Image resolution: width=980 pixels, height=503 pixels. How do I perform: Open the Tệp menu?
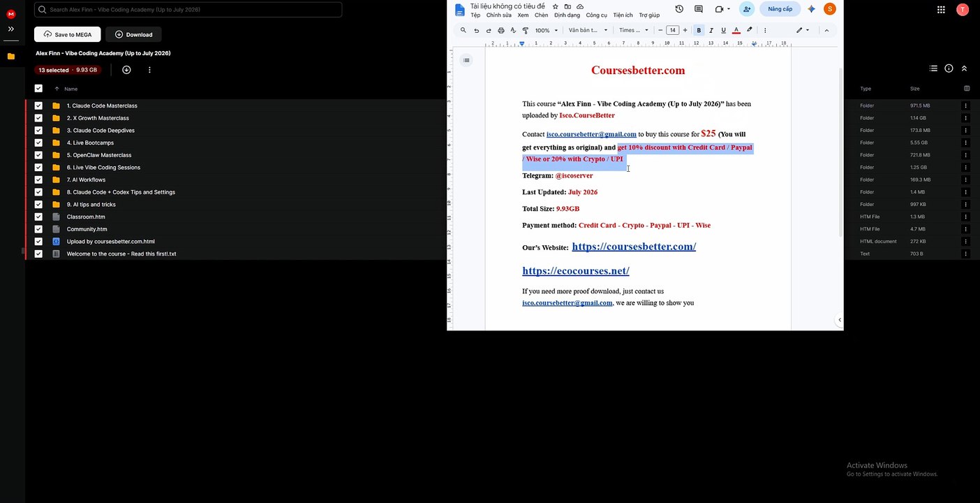[475, 15]
